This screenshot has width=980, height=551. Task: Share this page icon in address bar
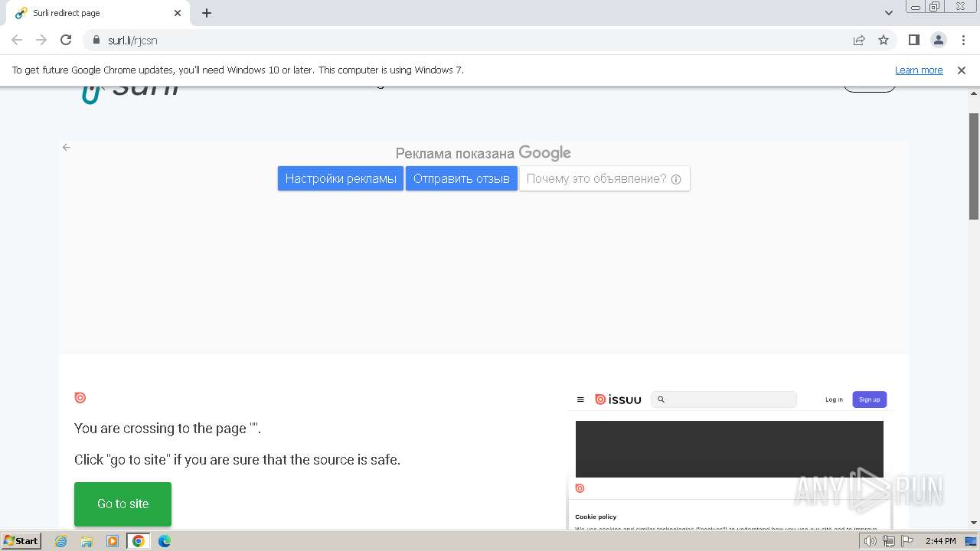click(859, 40)
